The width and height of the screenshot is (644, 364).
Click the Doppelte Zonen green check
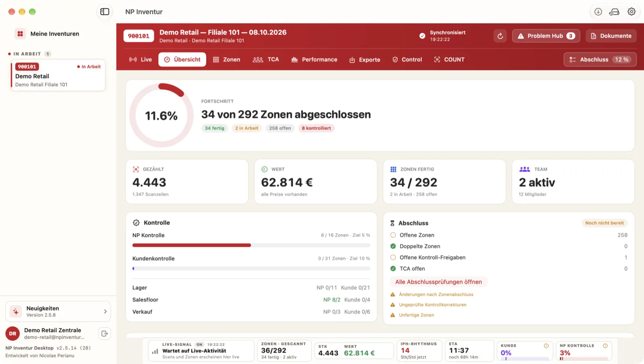pos(393,246)
